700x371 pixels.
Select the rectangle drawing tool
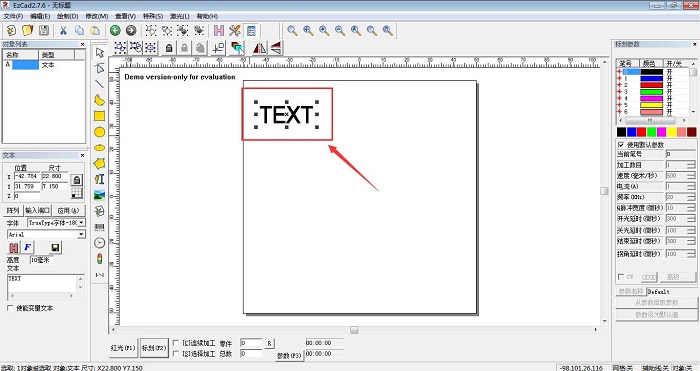99,116
